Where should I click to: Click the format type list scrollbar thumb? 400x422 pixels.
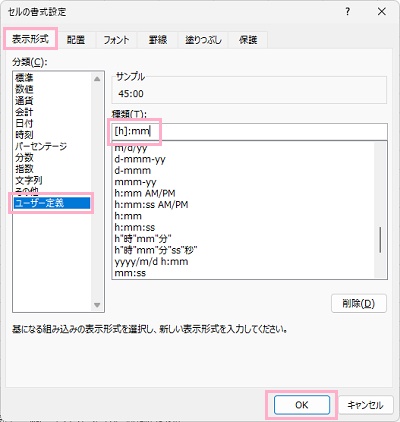coord(380,240)
